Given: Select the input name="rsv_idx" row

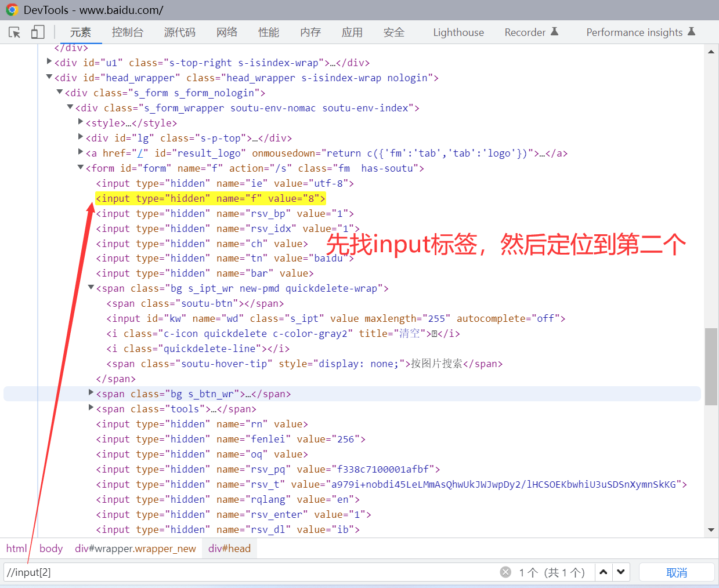Looking at the screenshot, I should click(x=227, y=228).
